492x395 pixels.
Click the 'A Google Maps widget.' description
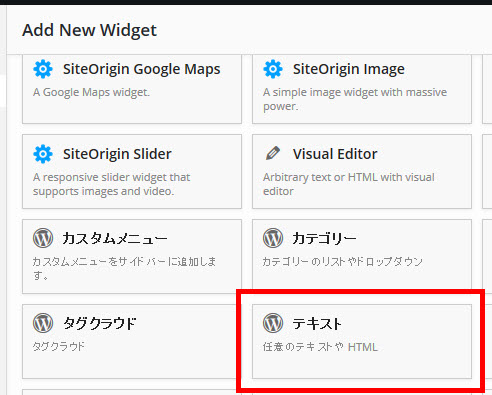pos(91,92)
